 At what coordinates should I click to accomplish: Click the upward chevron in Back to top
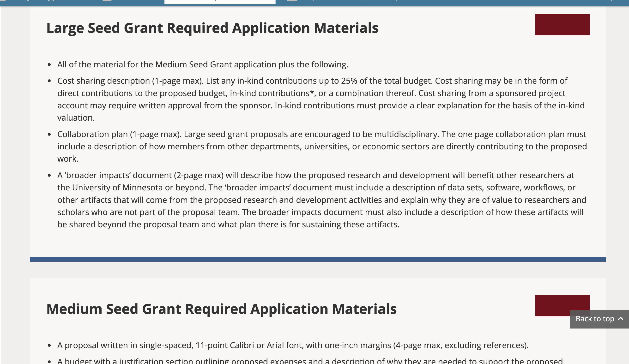pyautogui.click(x=621, y=319)
